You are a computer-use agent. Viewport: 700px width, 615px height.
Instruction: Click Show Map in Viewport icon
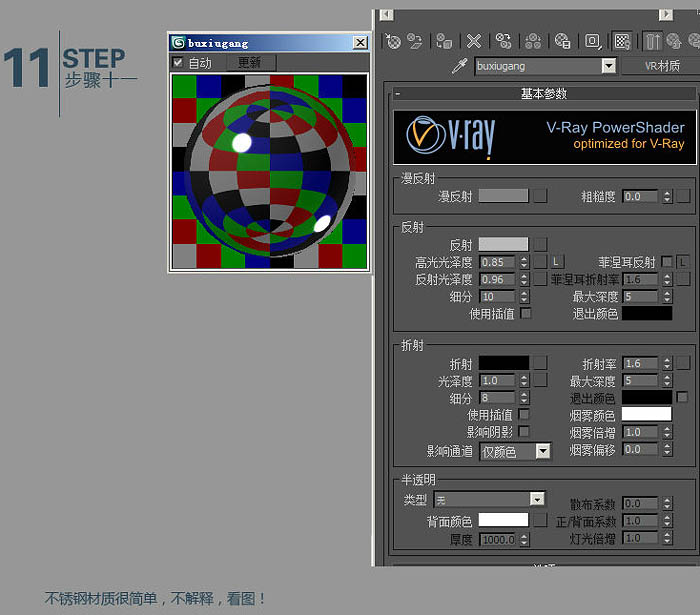(622, 42)
